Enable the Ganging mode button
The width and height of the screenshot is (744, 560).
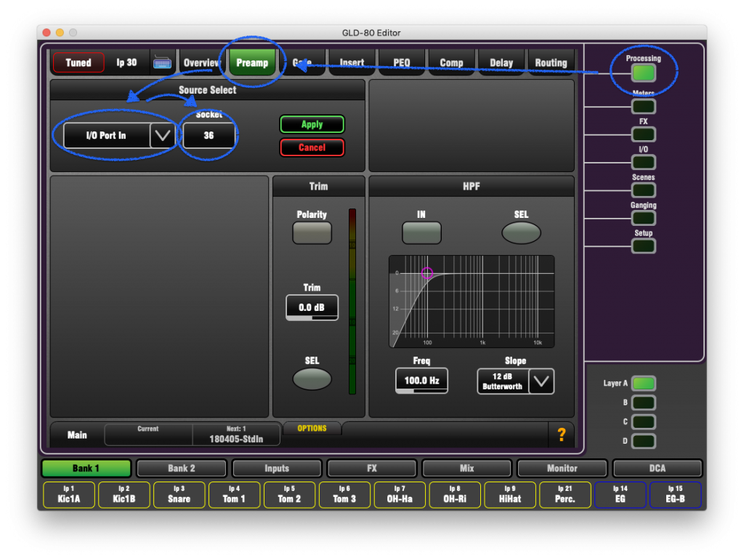pyautogui.click(x=644, y=218)
